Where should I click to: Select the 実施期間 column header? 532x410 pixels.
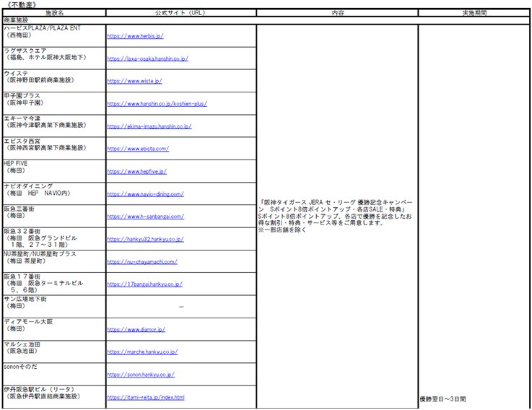[x=474, y=13]
